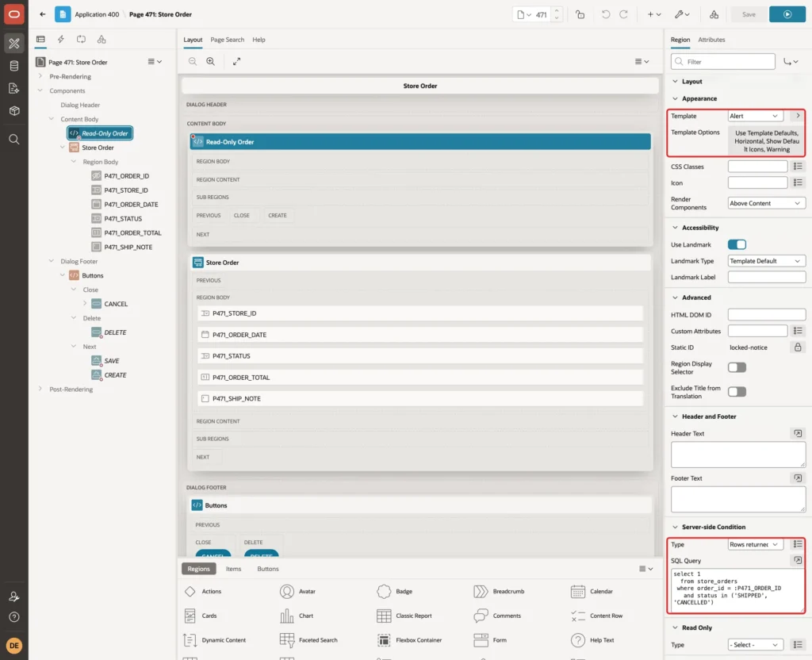Click the DE user avatar
This screenshot has width=812, height=660.
tap(14, 646)
